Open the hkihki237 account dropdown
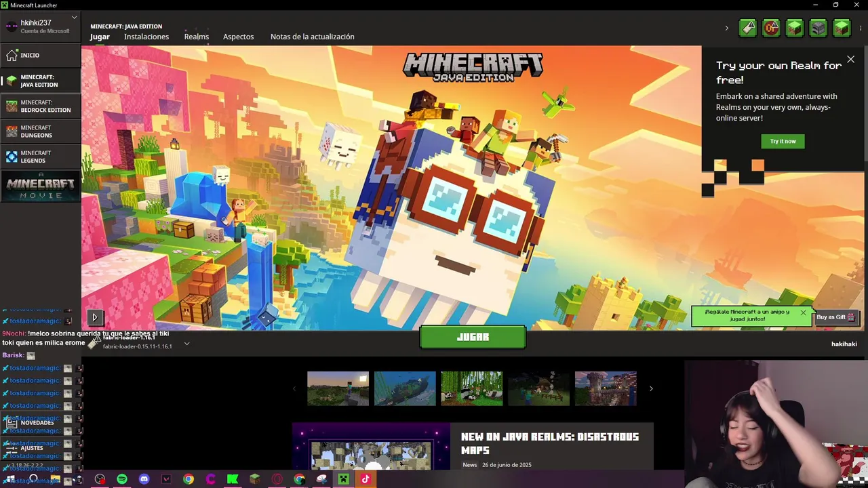Screen dimensions: 868x488 [x=41, y=26]
